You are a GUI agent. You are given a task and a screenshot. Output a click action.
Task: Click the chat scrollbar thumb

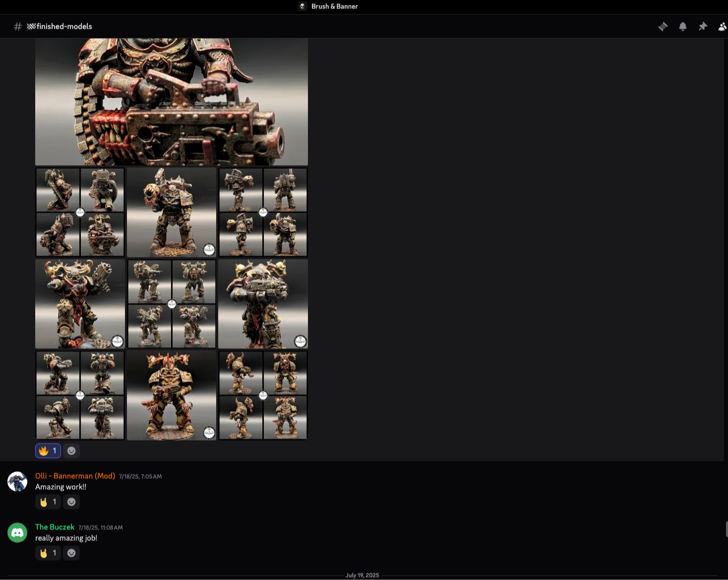726,529
